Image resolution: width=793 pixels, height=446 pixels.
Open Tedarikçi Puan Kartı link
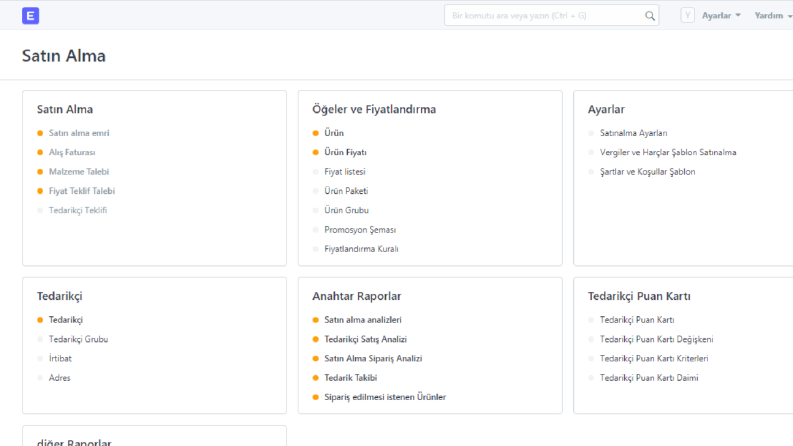point(637,320)
